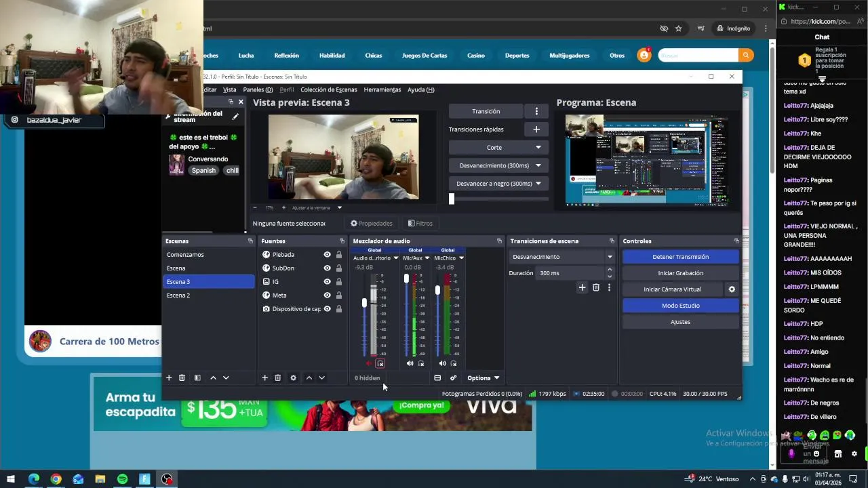Expand the Corte quick transition dropdown
This screenshot has height=488, width=868.
(x=538, y=147)
